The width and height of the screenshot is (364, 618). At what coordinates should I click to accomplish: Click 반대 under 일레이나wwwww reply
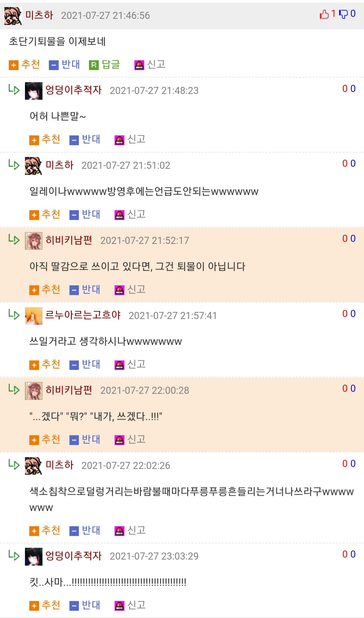click(x=85, y=215)
